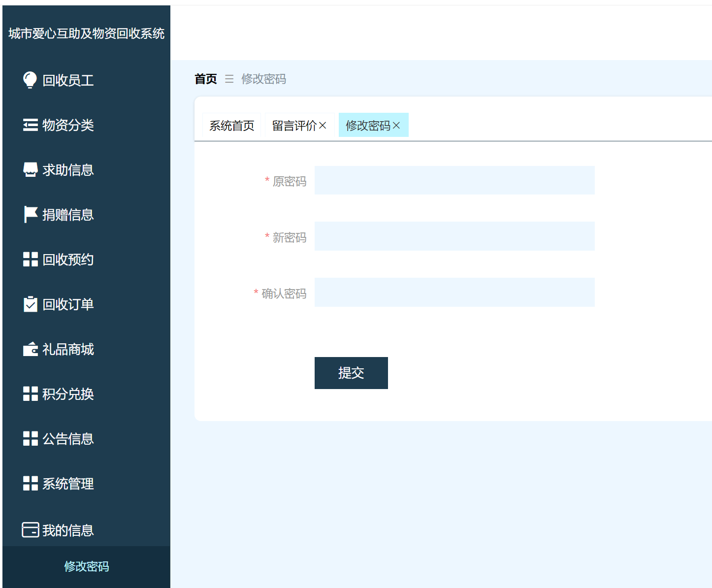Click the 积分兑换 sidebar icon
Viewport: 712px width, 588px height.
(30, 393)
